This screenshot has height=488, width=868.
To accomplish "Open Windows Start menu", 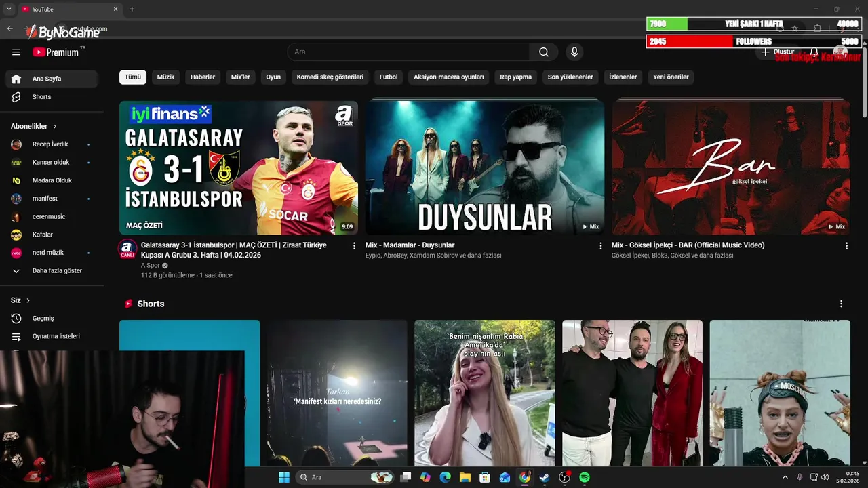I will tap(283, 477).
